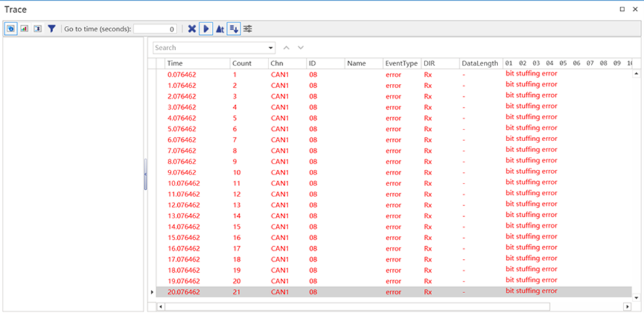Image resolution: width=644 pixels, height=313 pixels.
Task: Click the filter funnel icon
Action: click(51, 29)
